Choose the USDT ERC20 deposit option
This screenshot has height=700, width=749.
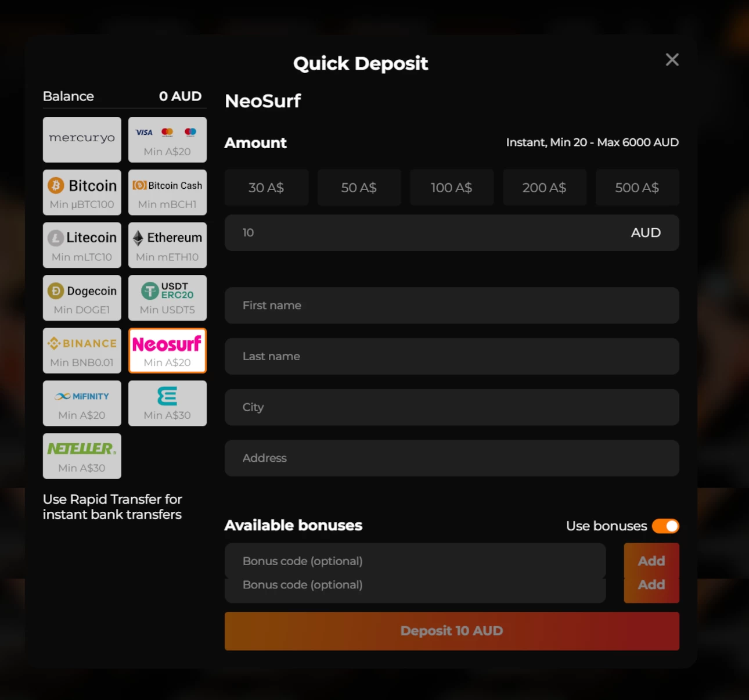[167, 298]
